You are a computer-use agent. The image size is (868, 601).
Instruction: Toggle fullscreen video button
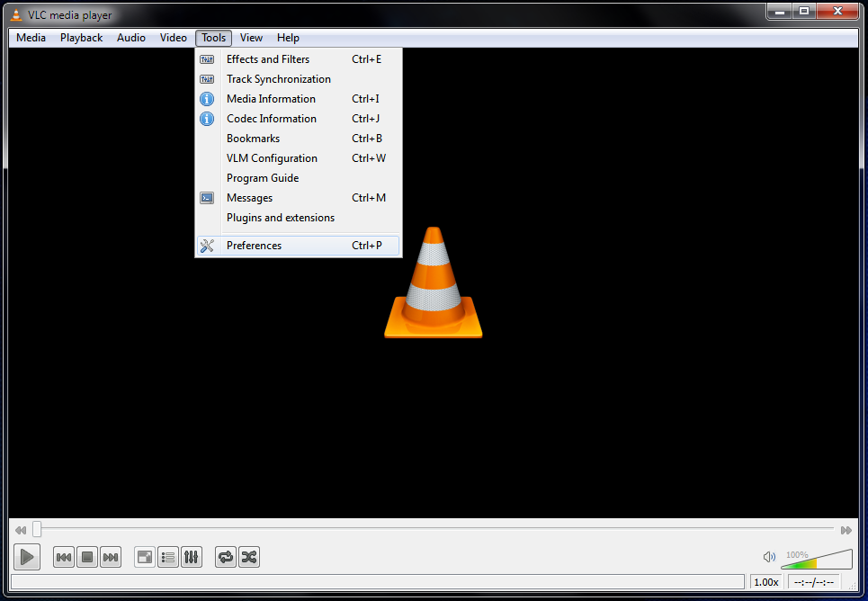coord(145,557)
